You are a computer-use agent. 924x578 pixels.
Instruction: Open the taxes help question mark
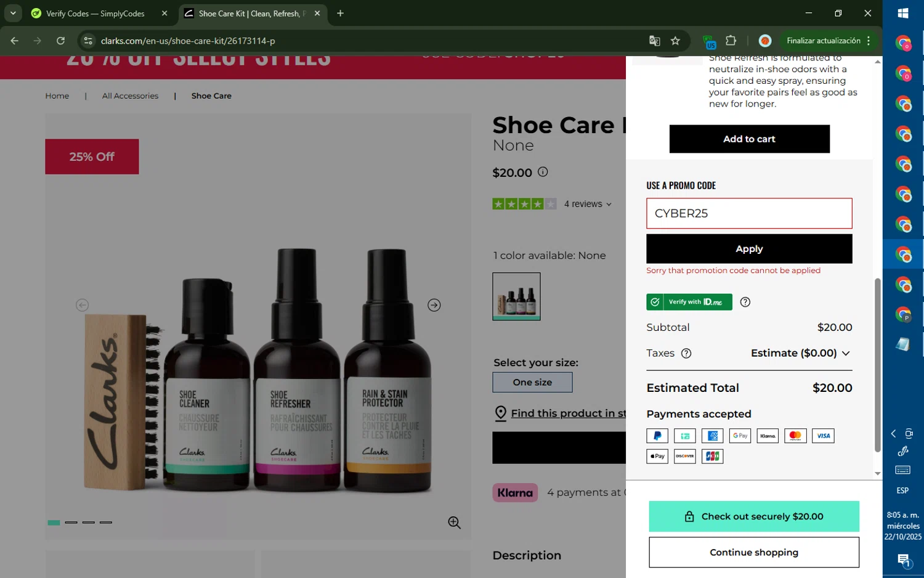(686, 353)
